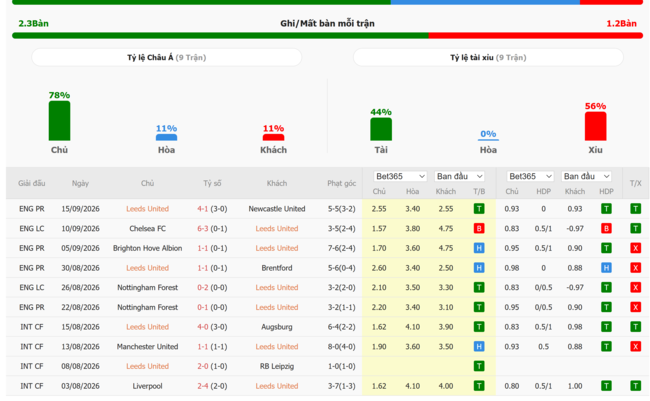
Task: Click the red 56% Xỉu bar
Action: coord(595,126)
